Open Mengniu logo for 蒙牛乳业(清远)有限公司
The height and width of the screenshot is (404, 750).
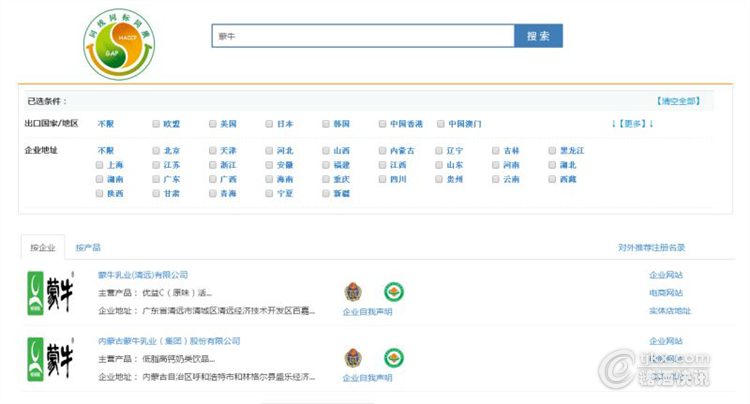click(x=51, y=293)
